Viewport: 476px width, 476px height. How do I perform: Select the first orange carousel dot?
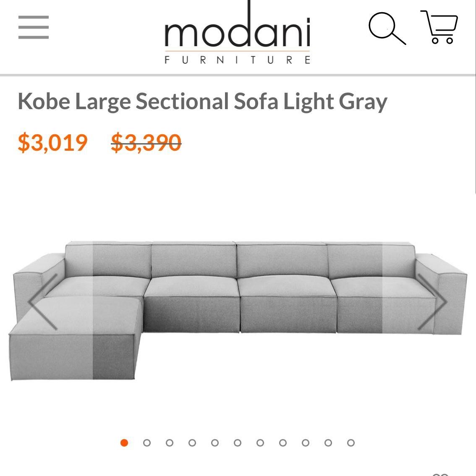point(124,443)
